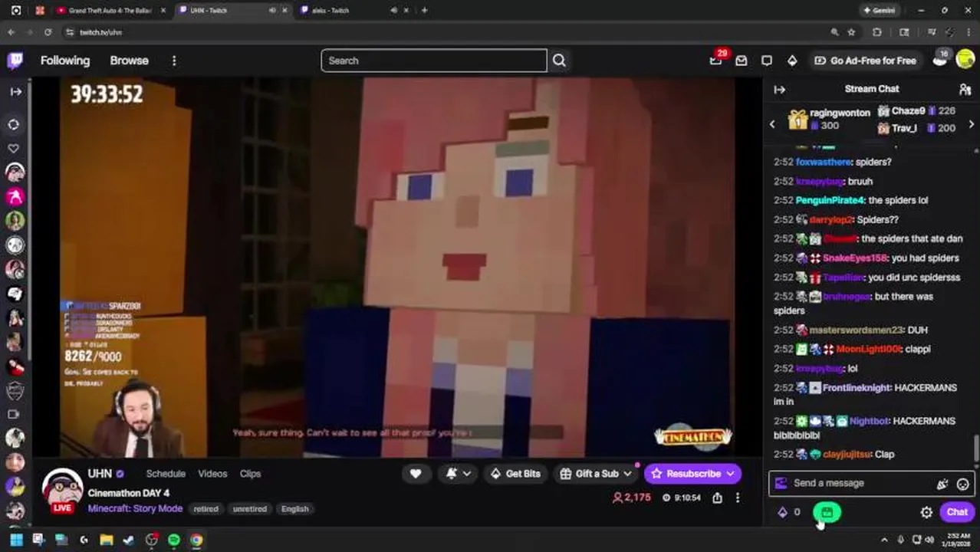Viewport: 980px width, 552px height.
Task: Show next gift leaderboard entry
Action: 972,124
